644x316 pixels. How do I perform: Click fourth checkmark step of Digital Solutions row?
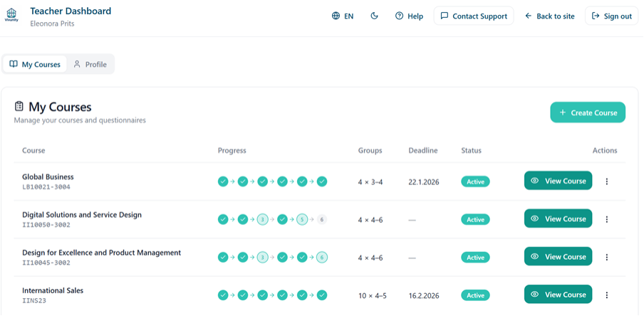282,219
